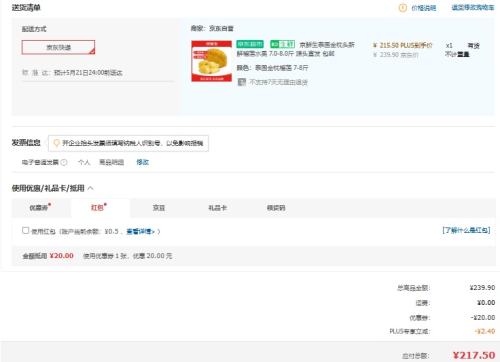Open 查看详情 red packet details link
The image size is (500, 362).
[x=141, y=231]
